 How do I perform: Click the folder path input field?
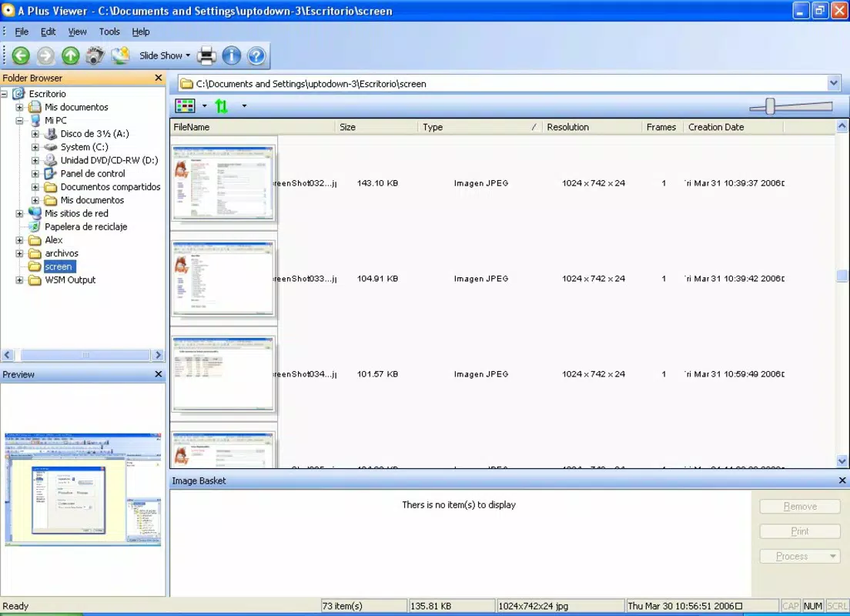pyautogui.click(x=503, y=83)
